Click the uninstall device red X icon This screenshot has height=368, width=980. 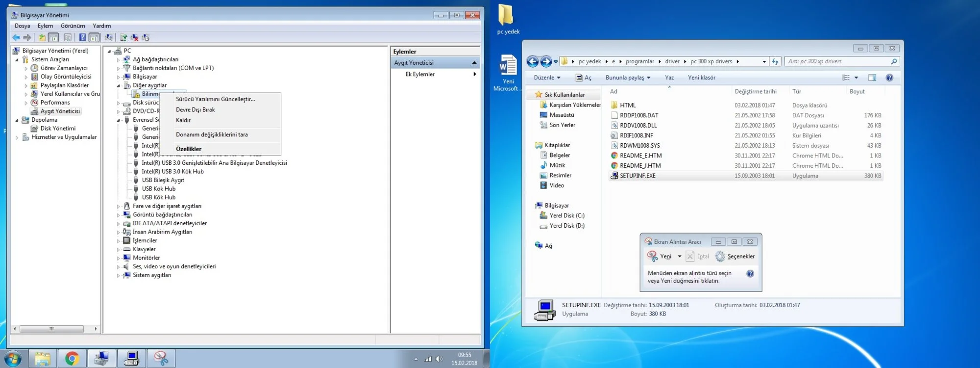134,37
